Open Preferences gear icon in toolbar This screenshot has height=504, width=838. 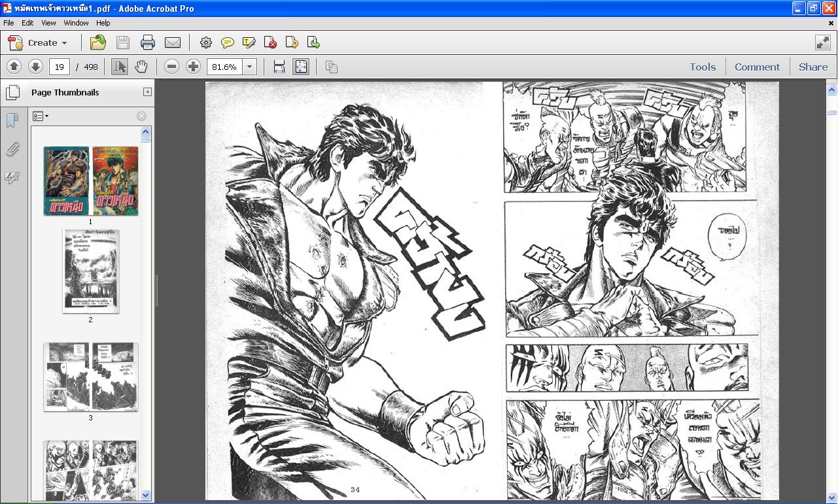click(x=206, y=42)
